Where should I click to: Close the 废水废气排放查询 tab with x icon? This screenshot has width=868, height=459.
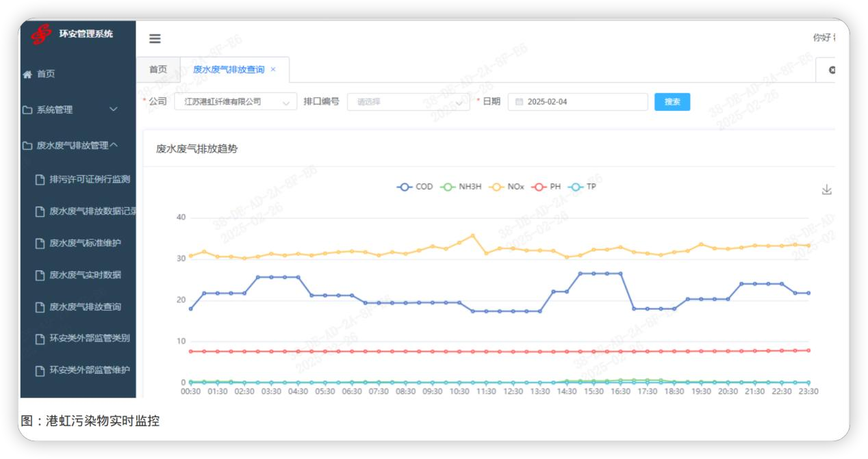click(273, 69)
